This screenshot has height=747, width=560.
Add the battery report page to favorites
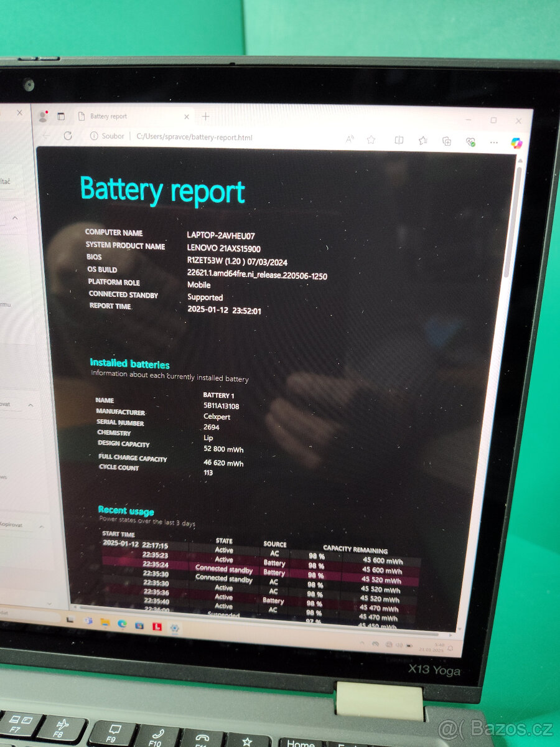(x=371, y=140)
